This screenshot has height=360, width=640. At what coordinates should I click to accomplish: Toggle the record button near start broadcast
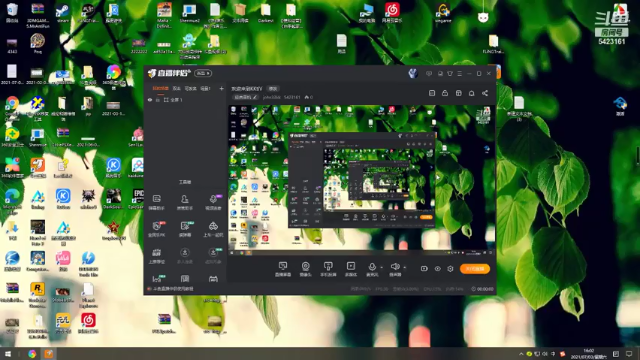click(x=424, y=269)
